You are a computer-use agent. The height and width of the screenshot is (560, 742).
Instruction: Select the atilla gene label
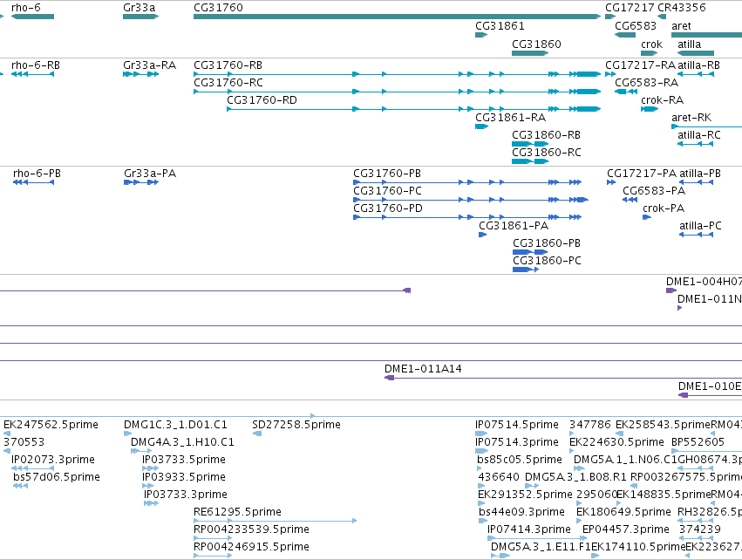(689, 44)
